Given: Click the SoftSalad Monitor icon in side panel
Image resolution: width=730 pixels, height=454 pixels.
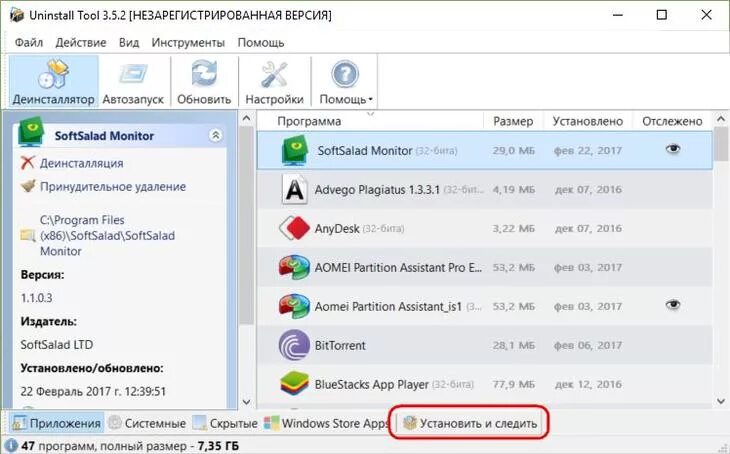Looking at the screenshot, I should (x=31, y=132).
